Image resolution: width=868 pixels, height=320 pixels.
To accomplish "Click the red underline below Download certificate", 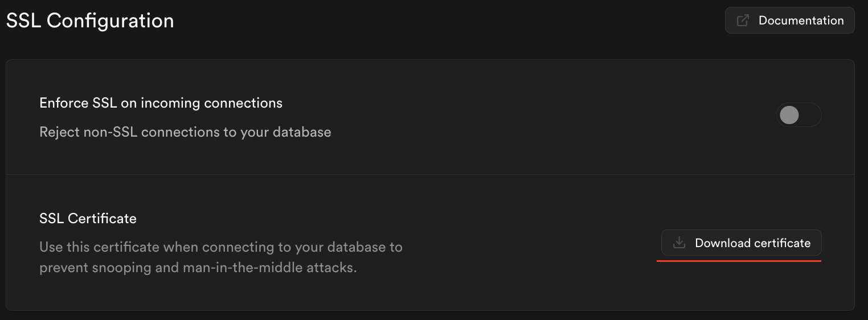I will click(739, 261).
